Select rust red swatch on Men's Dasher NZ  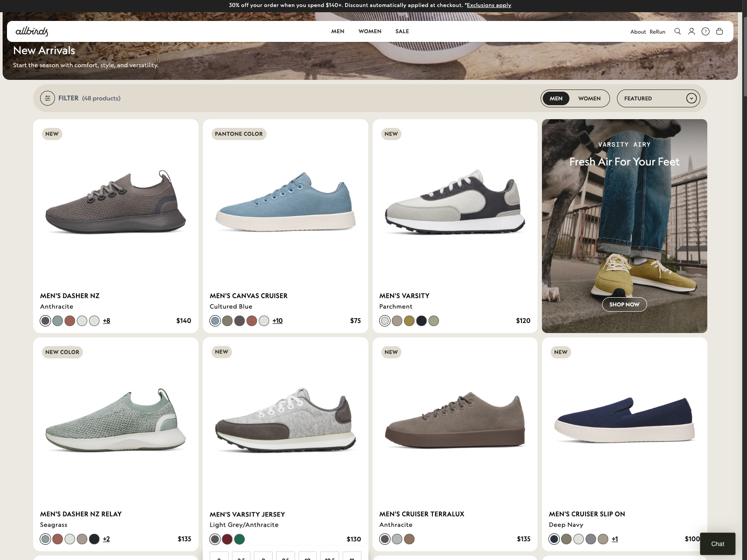70,321
